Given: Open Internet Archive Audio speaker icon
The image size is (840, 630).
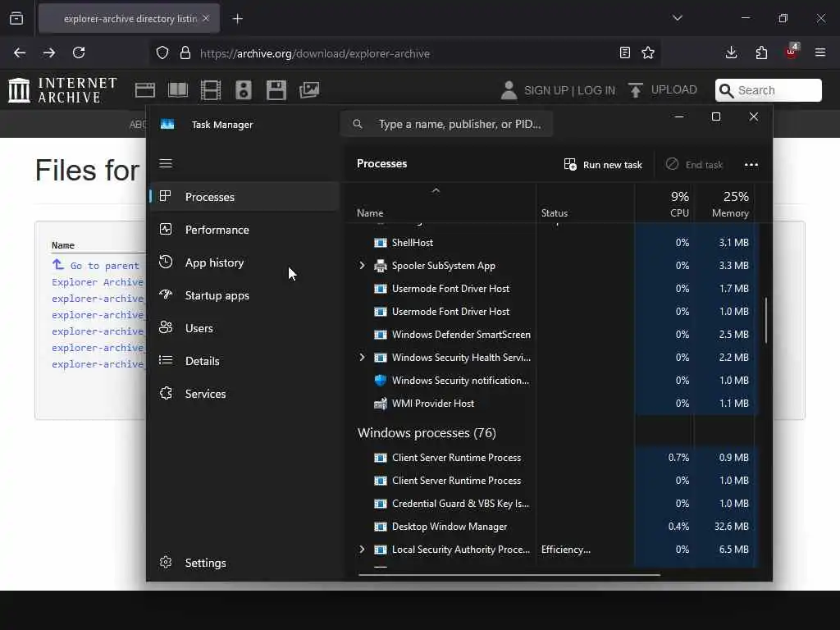Looking at the screenshot, I should point(243,90).
